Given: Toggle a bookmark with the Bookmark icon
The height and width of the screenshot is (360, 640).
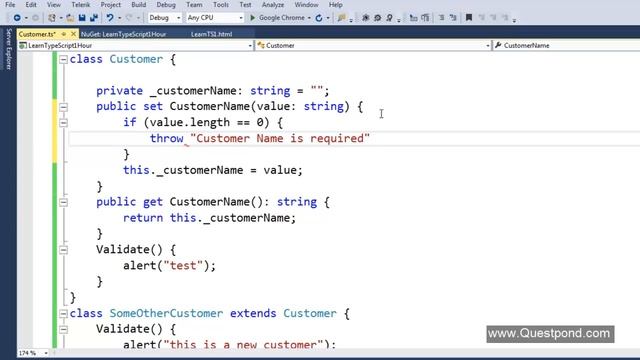Looking at the screenshot, I should pos(469,18).
